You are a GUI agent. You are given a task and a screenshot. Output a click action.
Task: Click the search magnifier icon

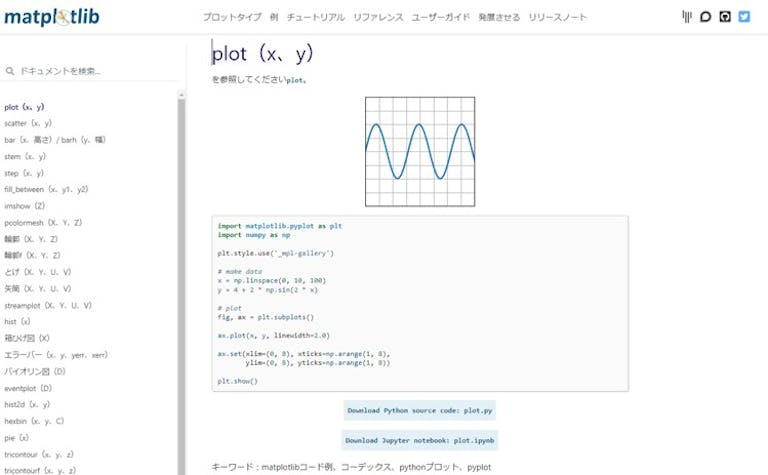click(x=10, y=71)
